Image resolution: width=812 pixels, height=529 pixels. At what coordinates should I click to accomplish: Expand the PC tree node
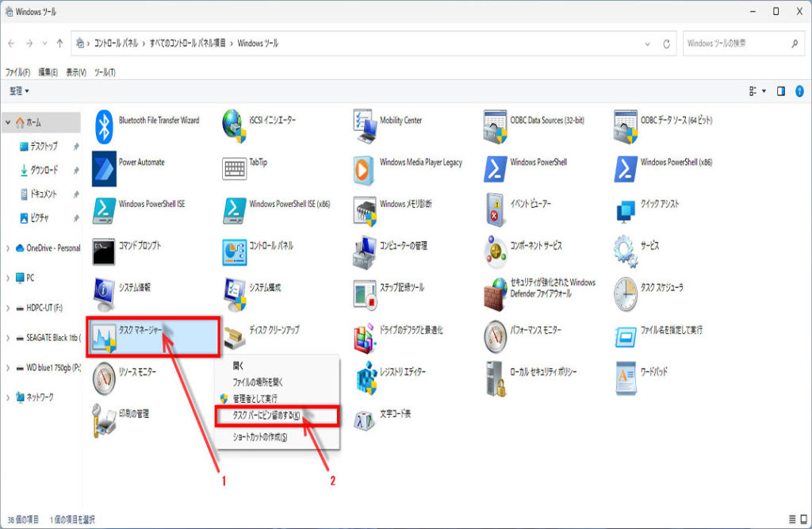(x=8, y=278)
